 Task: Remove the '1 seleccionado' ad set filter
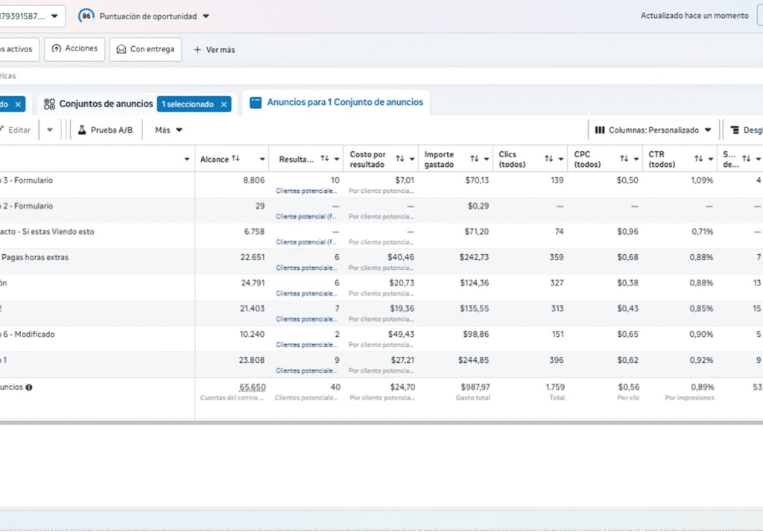(223, 104)
